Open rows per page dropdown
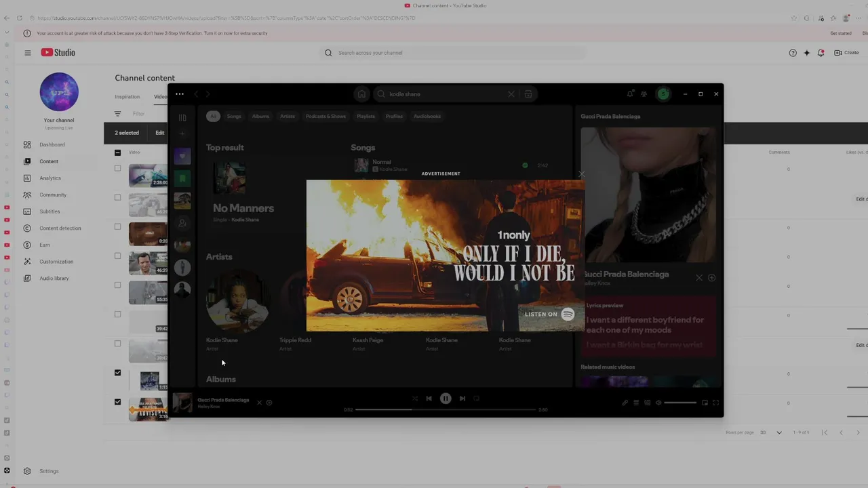868x488 pixels. (771, 432)
